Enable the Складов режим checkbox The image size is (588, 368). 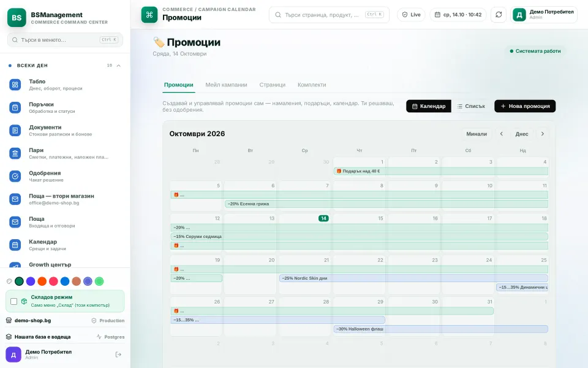click(14, 301)
